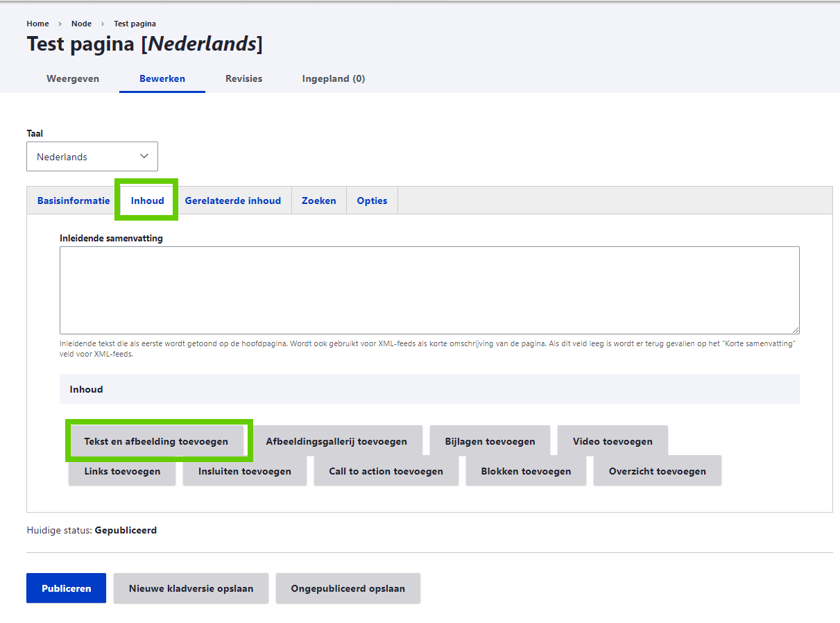This screenshot has width=840, height=623.
Task: Click into the Inleidende samenvatting text area
Action: (x=429, y=290)
